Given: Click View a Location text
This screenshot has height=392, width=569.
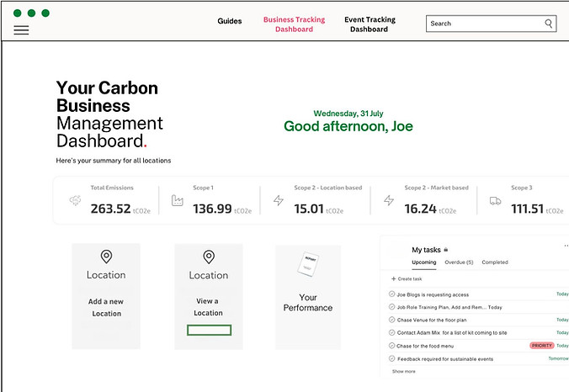Looking at the screenshot, I should [x=208, y=307].
